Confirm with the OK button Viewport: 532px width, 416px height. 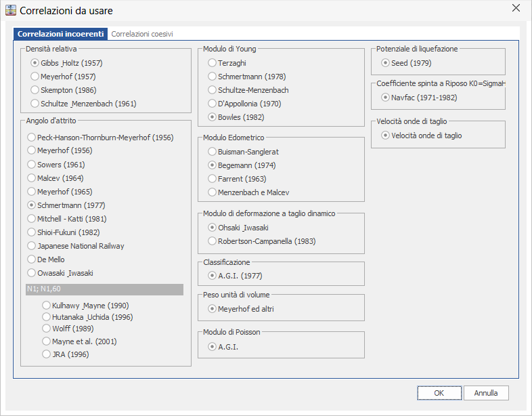[x=439, y=393]
